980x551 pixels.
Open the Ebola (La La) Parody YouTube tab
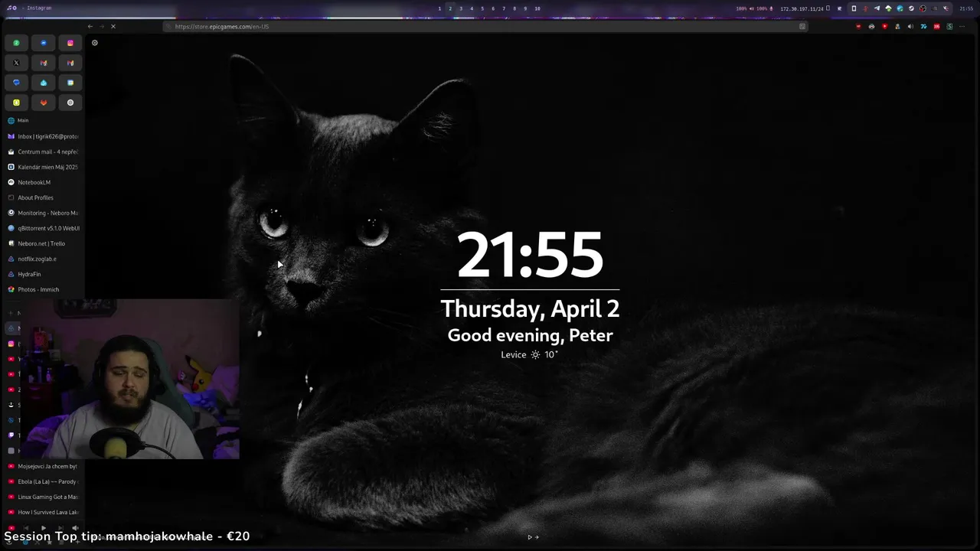[x=43, y=481]
